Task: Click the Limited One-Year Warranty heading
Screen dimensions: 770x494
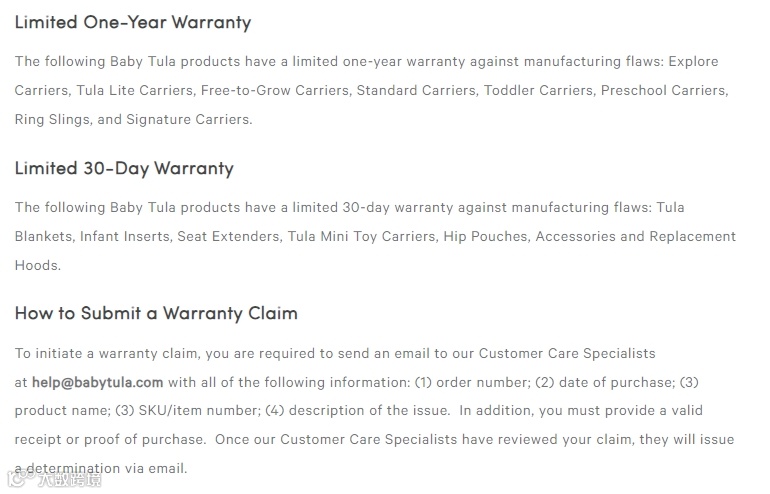Action: (133, 23)
